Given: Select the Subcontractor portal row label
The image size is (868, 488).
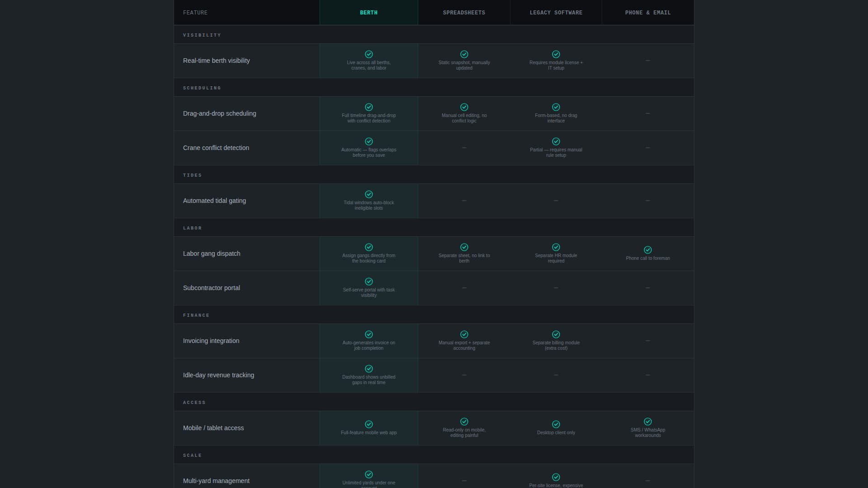Looking at the screenshot, I should tap(212, 288).
